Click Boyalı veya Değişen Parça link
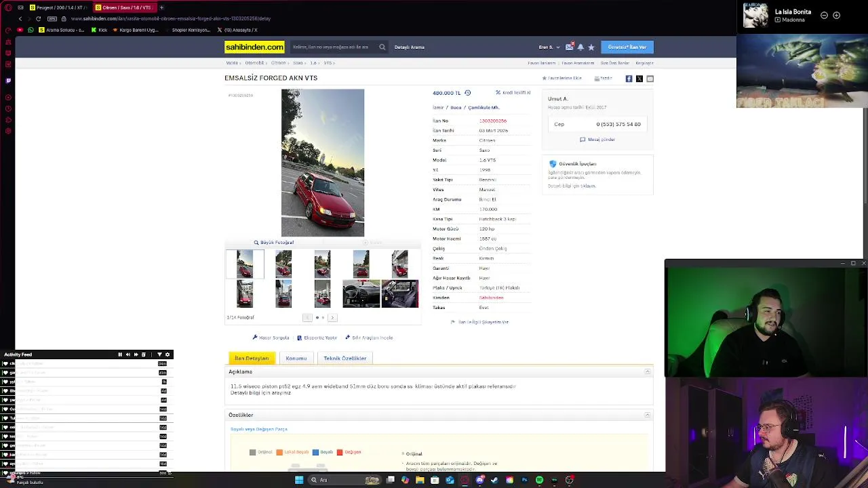Viewport: 868px width, 488px height. pyautogui.click(x=259, y=429)
